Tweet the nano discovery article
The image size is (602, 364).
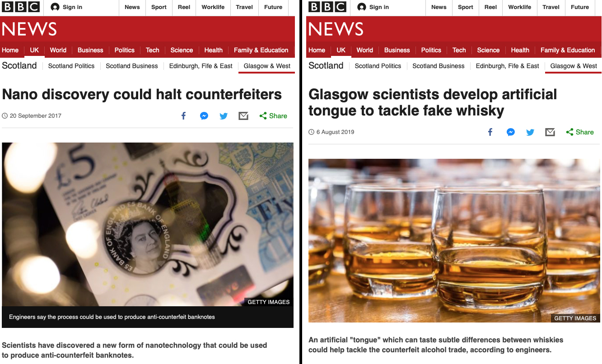(224, 116)
